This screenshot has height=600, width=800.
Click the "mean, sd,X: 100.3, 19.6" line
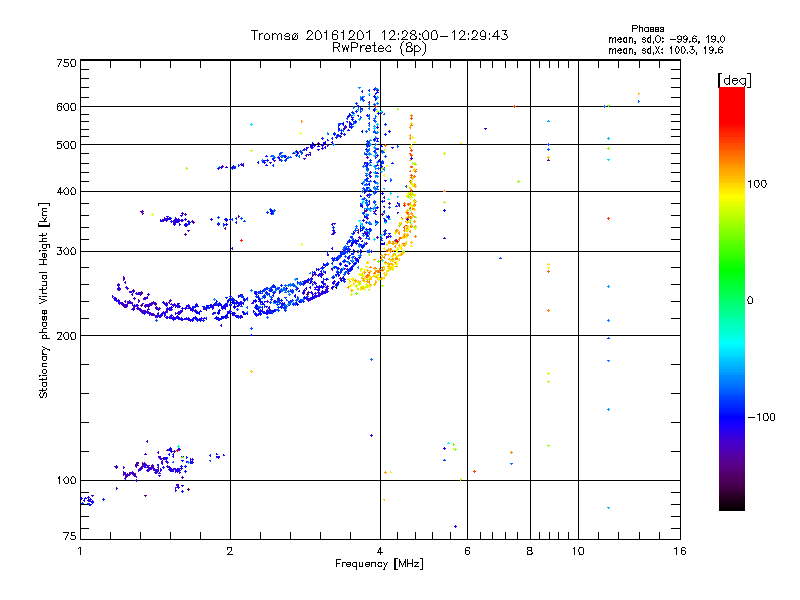click(665, 50)
